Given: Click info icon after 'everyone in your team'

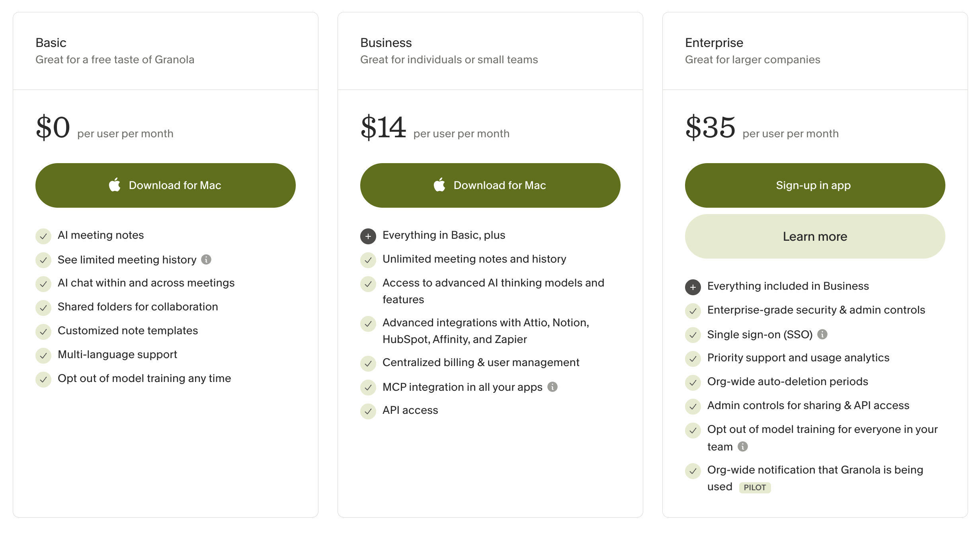Looking at the screenshot, I should point(743,446).
